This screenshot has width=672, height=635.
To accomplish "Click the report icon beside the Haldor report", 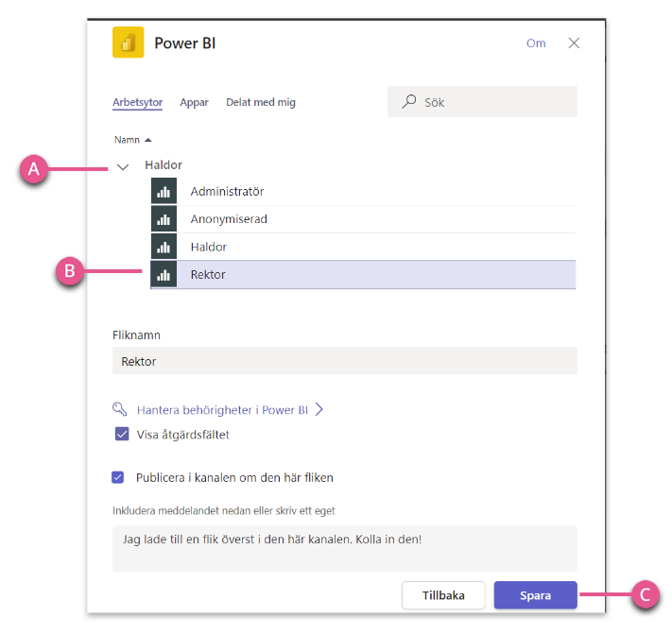I will (x=164, y=247).
